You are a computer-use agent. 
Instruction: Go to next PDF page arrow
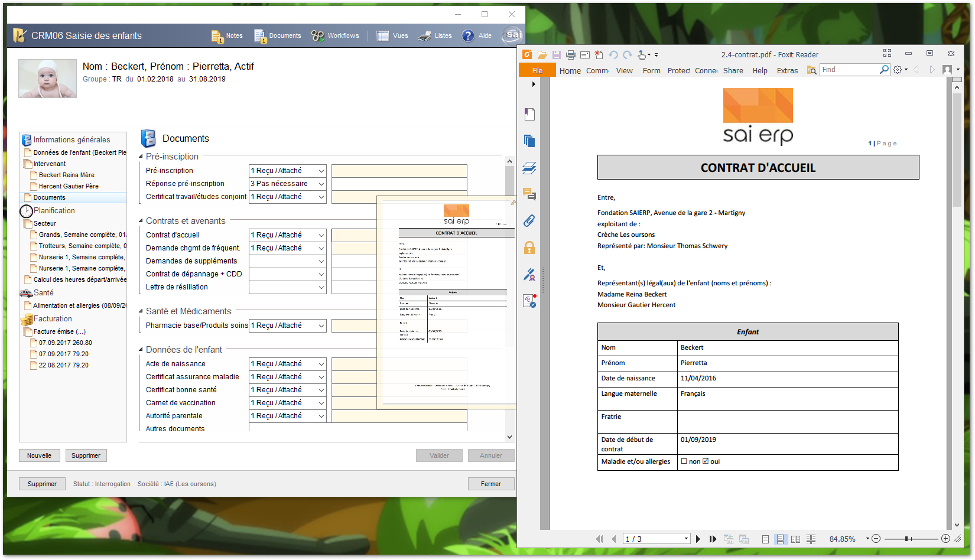coord(698,539)
